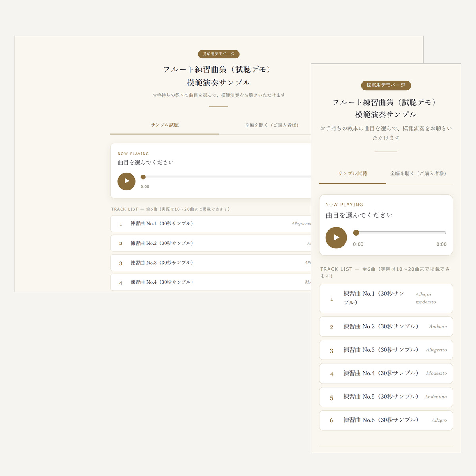Play 練習曲 No.5 Andantino in mobile track list
Image resolution: width=476 pixels, height=476 pixels.
click(386, 397)
